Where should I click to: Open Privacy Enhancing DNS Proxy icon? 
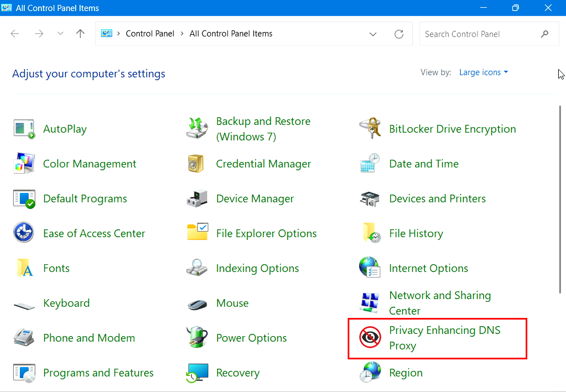[x=370, y=338]
